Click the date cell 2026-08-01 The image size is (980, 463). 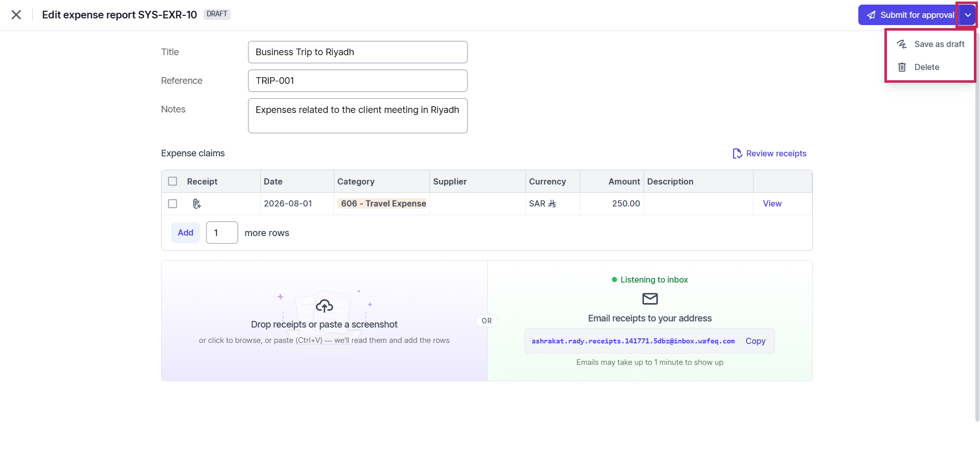297,203
